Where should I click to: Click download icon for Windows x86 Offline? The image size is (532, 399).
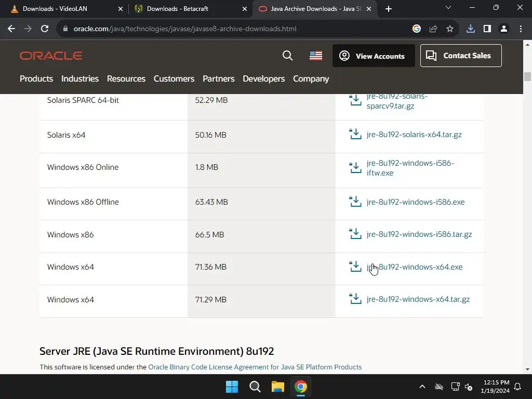355,202
